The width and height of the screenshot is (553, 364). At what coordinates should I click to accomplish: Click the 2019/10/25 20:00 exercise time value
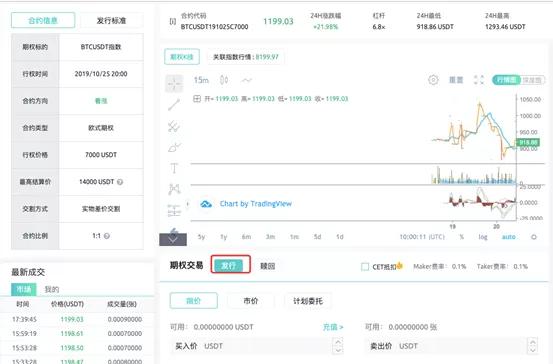101,74
